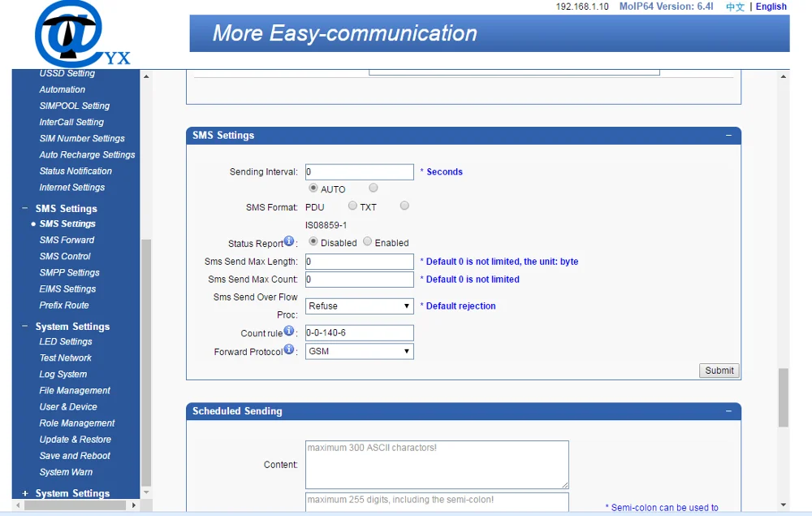This screenshot has height=516, width=812.
Task: Open Internet Settings in the sidebar
Action: click(x=72, y=188)
